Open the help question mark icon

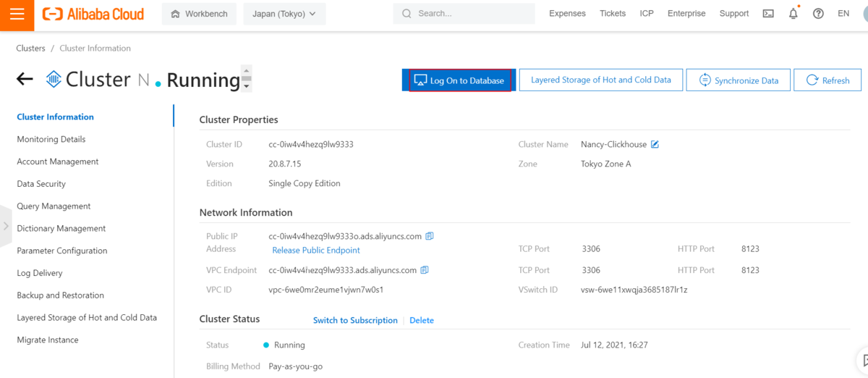pyautogui.click(x=818, y=14)
